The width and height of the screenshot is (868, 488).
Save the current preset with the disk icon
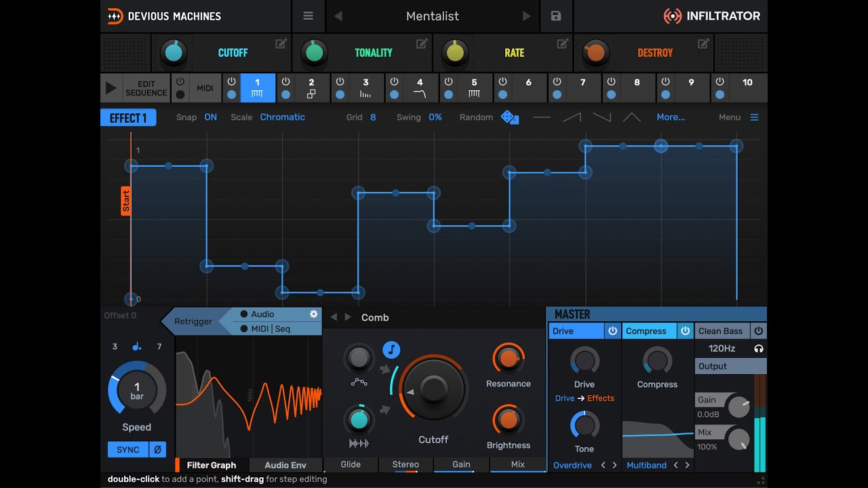click(556, 16)
